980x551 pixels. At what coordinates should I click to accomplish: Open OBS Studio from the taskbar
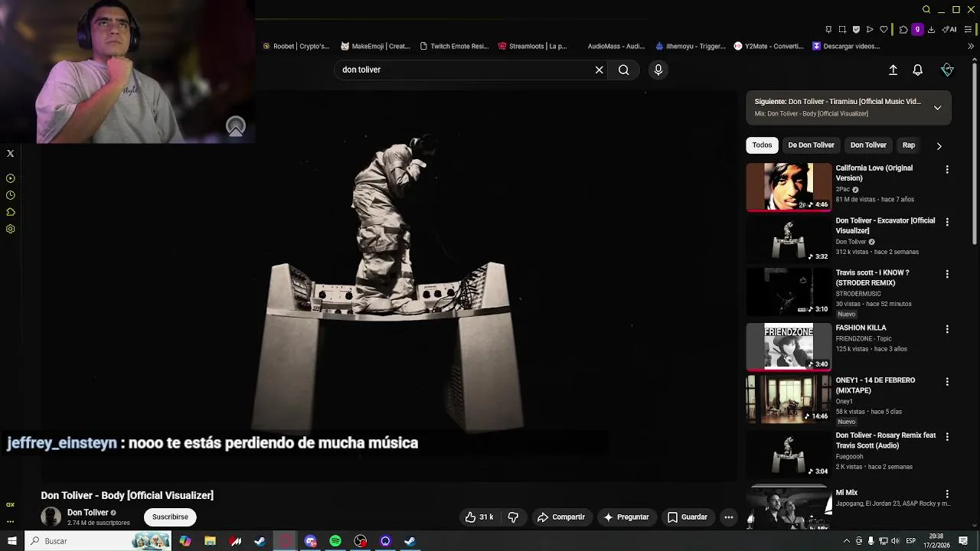(361, 541)
